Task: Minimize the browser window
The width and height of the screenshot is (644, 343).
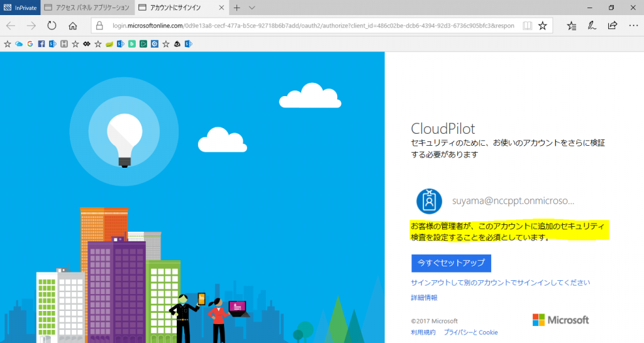Action: [x=590, y=8]
